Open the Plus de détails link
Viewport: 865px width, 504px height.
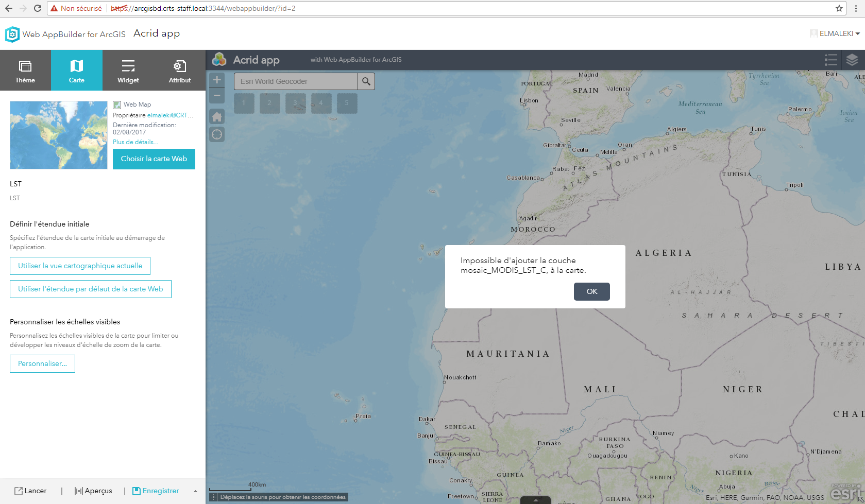pos(135,142)
